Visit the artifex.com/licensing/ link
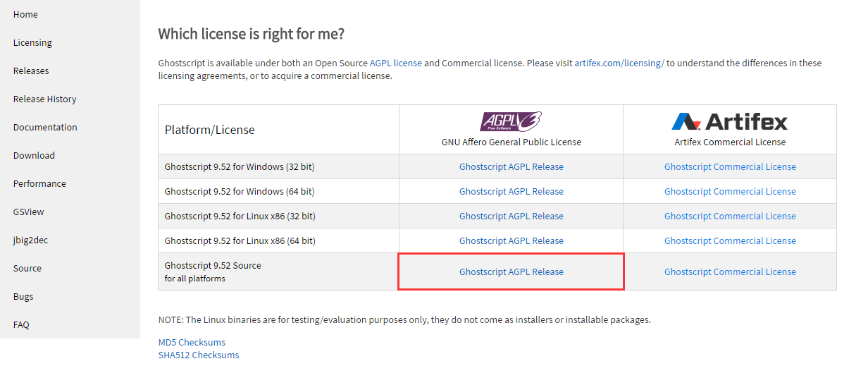The image size is (868, 366). pos(619,63)
